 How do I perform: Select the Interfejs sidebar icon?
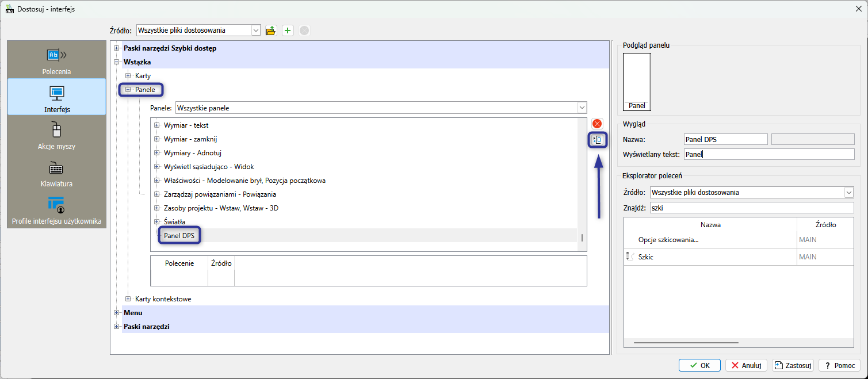coord(56,97)
